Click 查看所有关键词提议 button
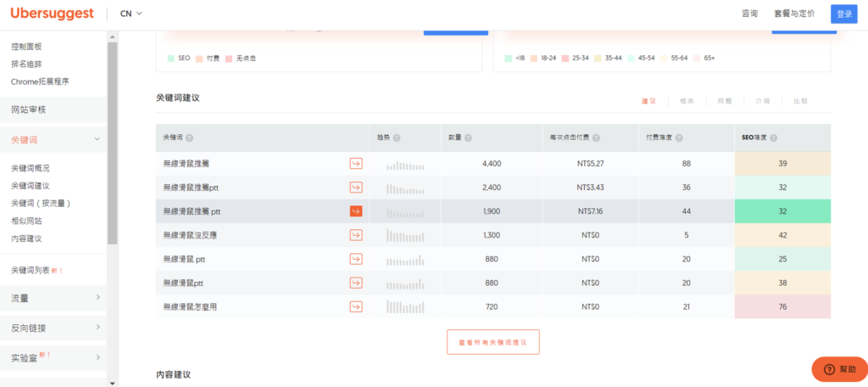This screenshot has height=387, width=868. 492,342
